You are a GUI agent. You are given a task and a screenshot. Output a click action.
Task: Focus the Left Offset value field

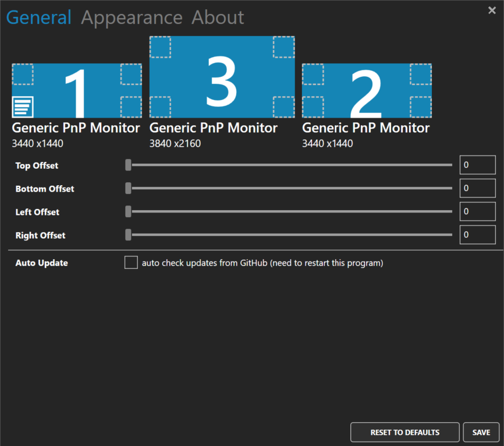[477, 211]
